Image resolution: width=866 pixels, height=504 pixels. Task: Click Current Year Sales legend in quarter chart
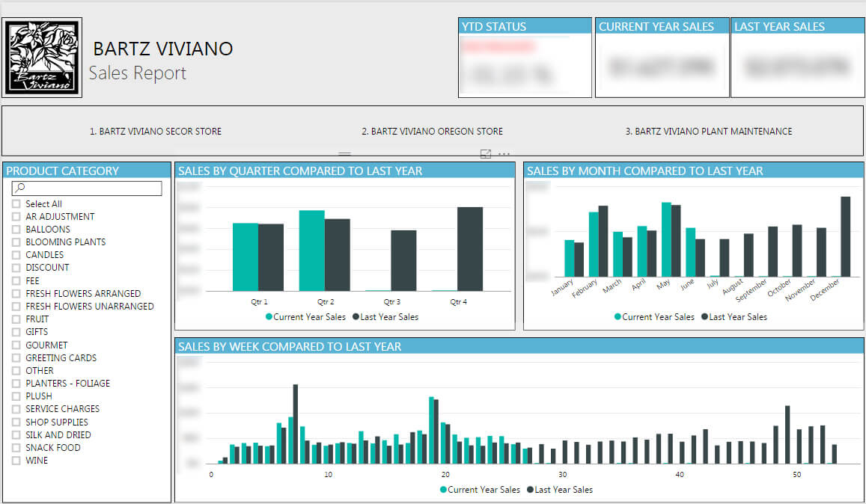pos(305,317)
